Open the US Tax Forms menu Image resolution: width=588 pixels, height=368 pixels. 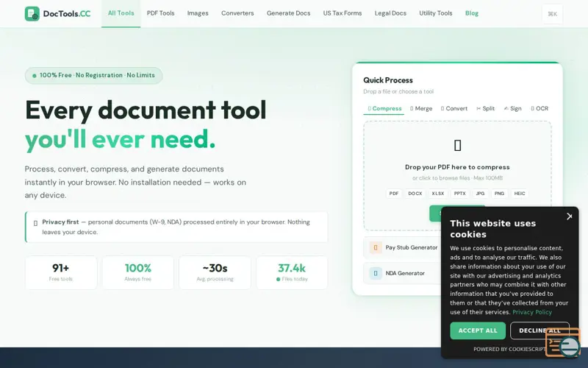coord(343,13)
